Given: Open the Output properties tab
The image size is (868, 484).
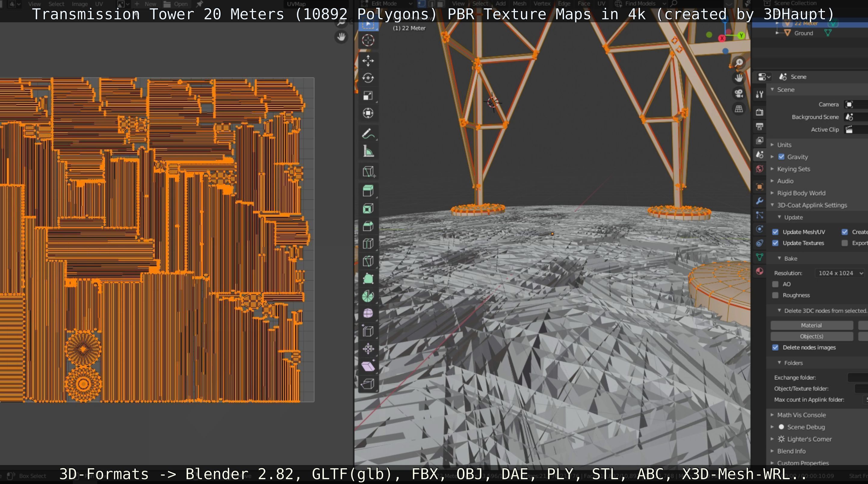Looking at the screenshot, I should pyautogui.click(x=760, y=126).
